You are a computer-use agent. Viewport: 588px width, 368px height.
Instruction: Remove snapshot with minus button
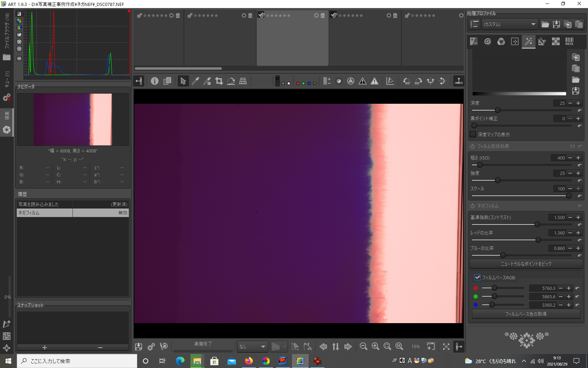100,347
